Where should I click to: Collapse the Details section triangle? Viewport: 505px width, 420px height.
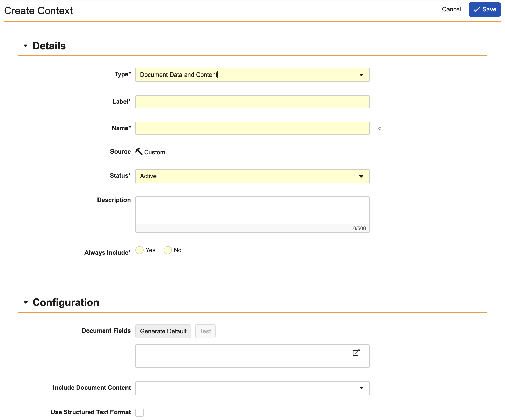(26, 46)
